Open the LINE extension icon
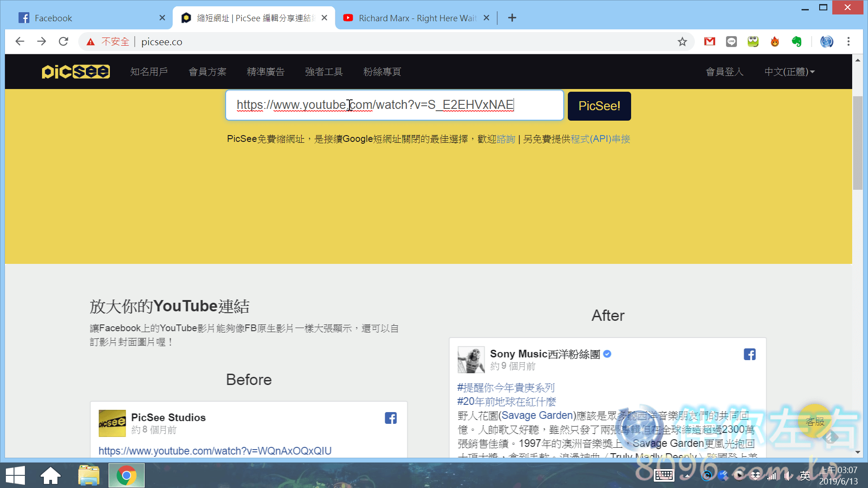This screenshot has height=488, width=868. coord(731,42)
